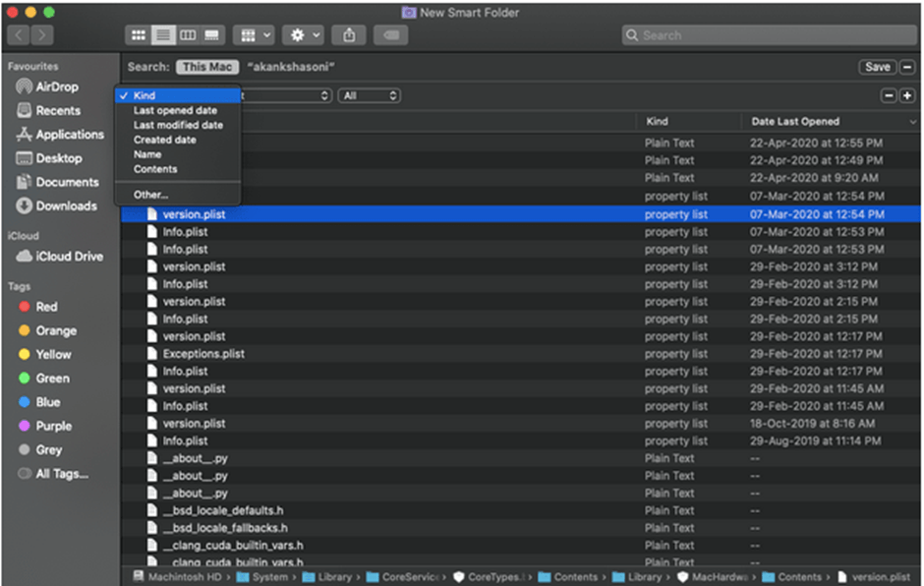Add a new search criteria row

coord(907,95)
